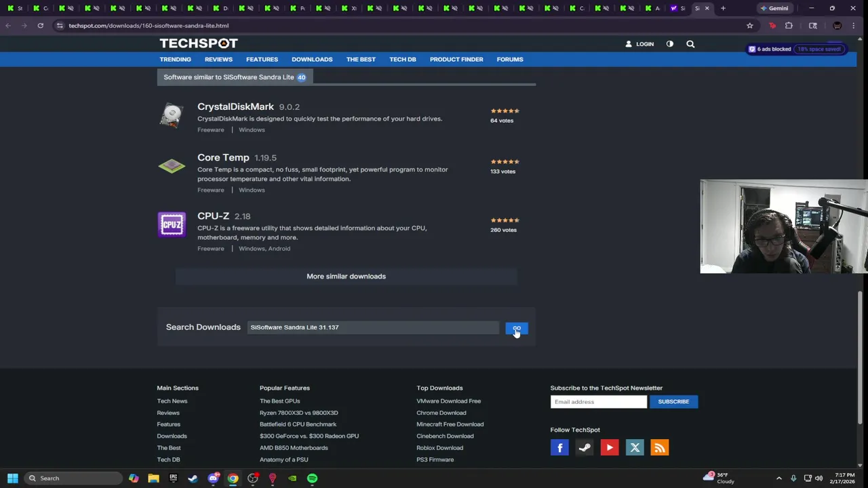
Task: Click the taskbar Search box
Action: [73, 479]
